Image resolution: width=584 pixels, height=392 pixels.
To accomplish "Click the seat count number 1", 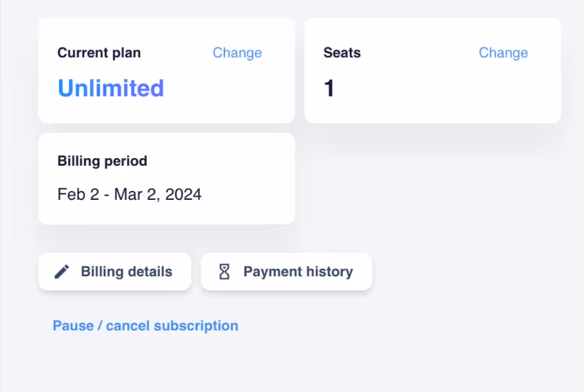I will (x=329, y=88).
